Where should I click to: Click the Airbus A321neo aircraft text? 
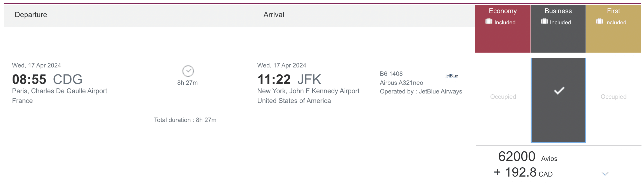401,83
